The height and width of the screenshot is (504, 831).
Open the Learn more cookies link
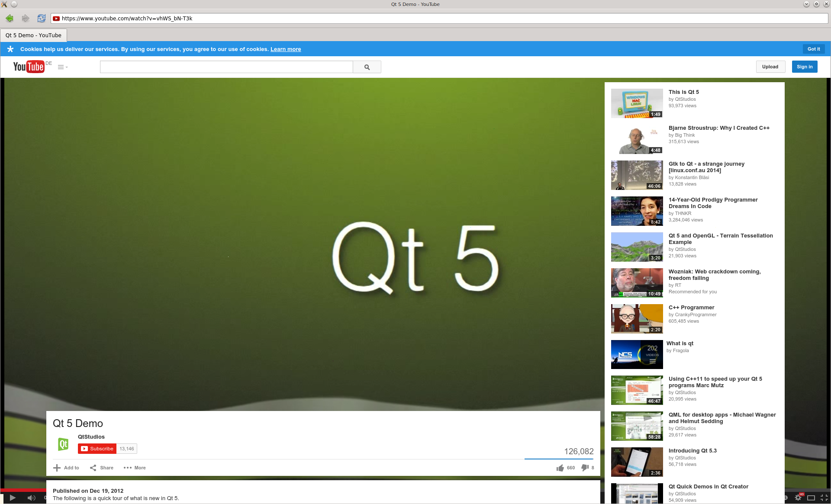286,49
